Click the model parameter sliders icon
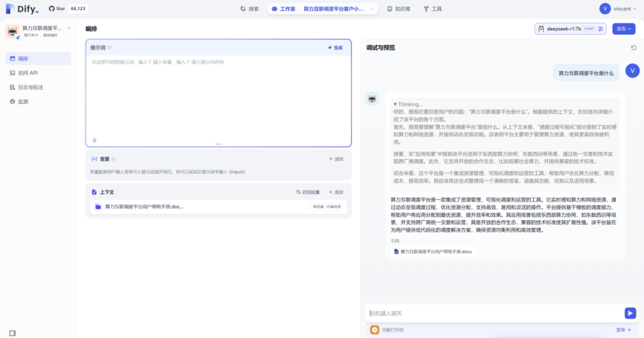Viewport: 644px width, 338px height. [600, 29]
